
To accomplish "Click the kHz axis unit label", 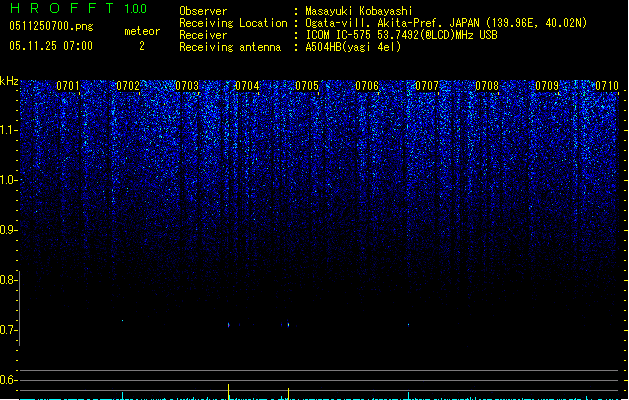I will click(9, 81).
